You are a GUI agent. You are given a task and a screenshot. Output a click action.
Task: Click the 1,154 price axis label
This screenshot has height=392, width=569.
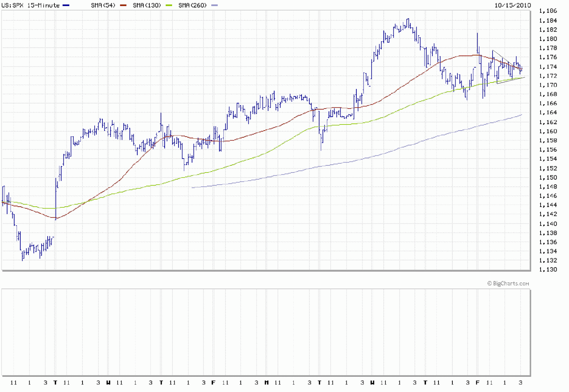(548, 159)
